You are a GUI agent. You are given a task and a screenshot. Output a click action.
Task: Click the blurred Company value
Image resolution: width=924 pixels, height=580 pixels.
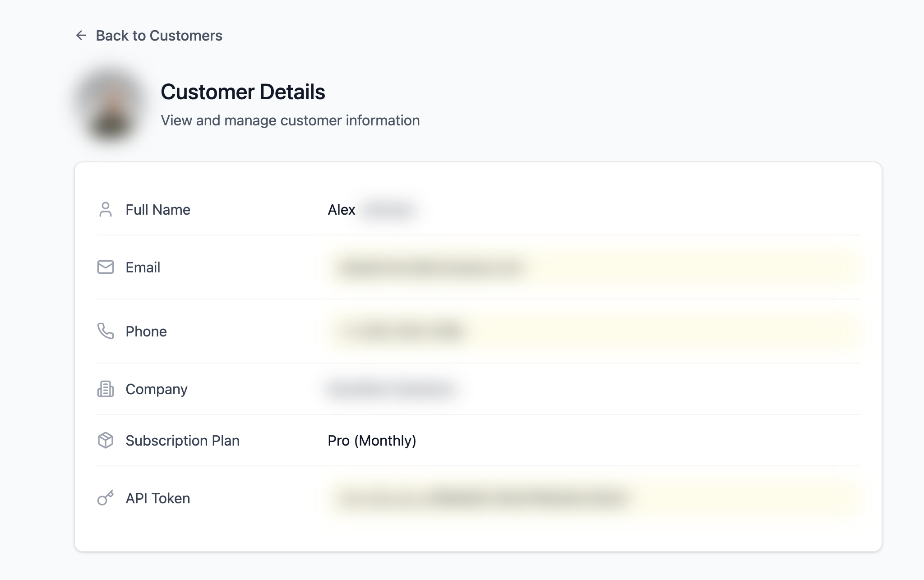coord(391,389)
